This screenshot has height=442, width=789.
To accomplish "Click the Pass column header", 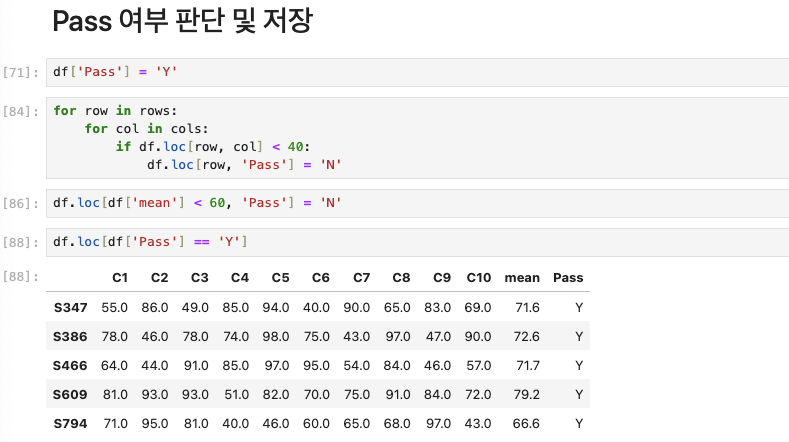I will pos(568,278).
